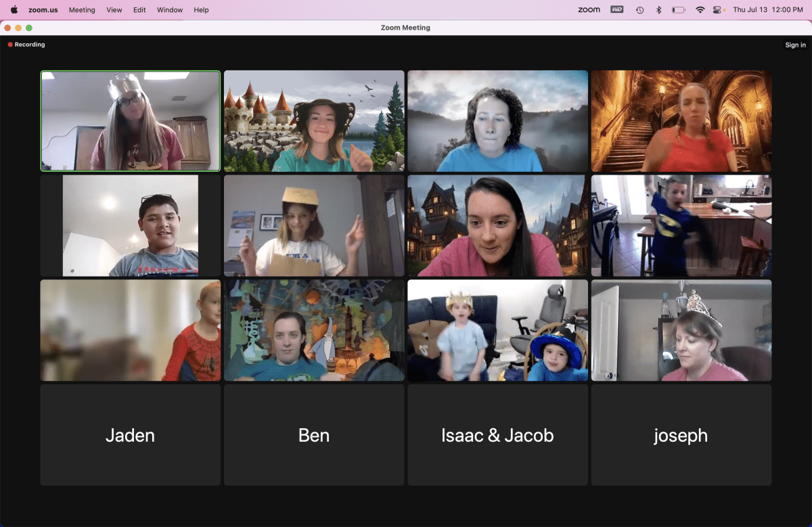Open the Meeting menu
The width and height of the screenshot is (812, 527).
coord(82,10)
